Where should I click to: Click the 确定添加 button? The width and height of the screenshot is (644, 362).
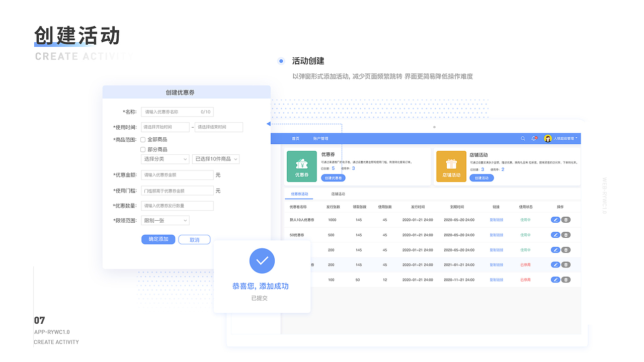[x=158, y=239]
